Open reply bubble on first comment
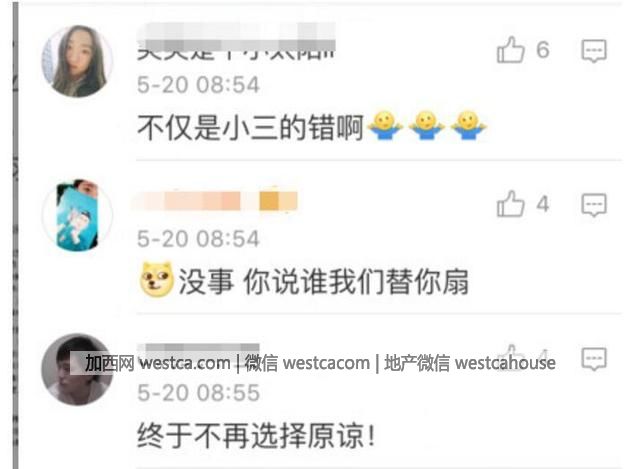 [x=594, y=51]
